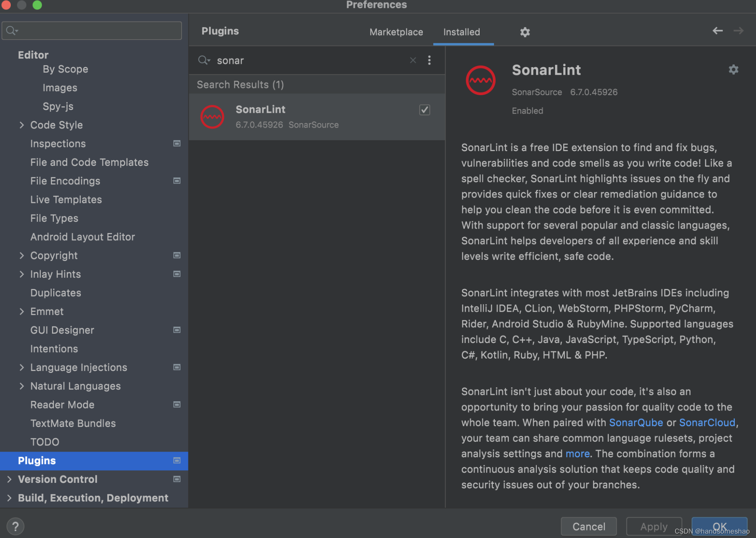
Task: Open SonarLint plugin options gear
Action: (x=734, y=70)
